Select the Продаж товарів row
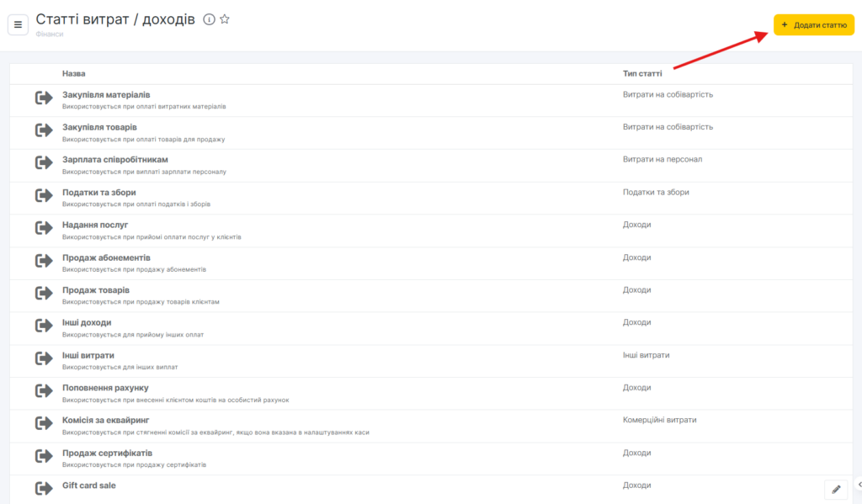 point(96,290)
